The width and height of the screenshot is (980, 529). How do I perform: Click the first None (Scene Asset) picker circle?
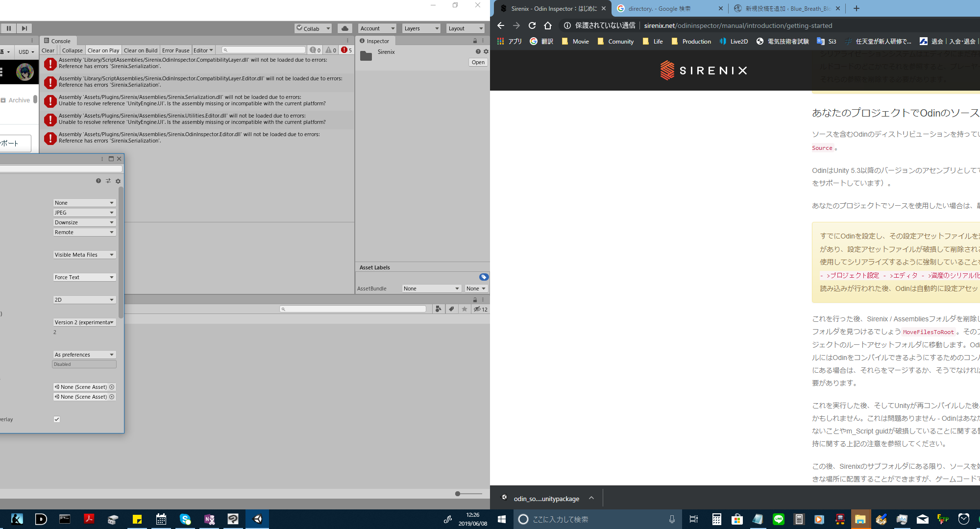112,387
